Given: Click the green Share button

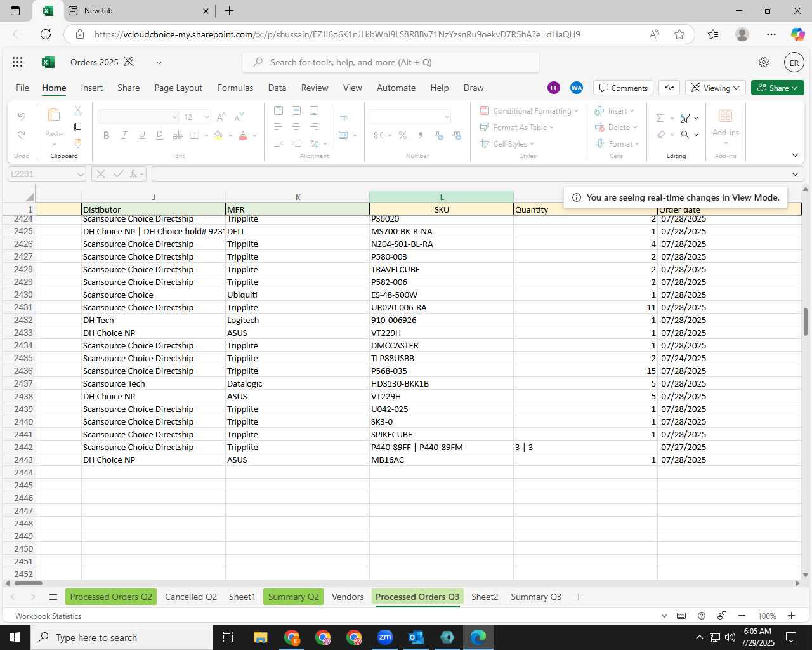Looking at the screenshot, I should (x=778, y=88).
